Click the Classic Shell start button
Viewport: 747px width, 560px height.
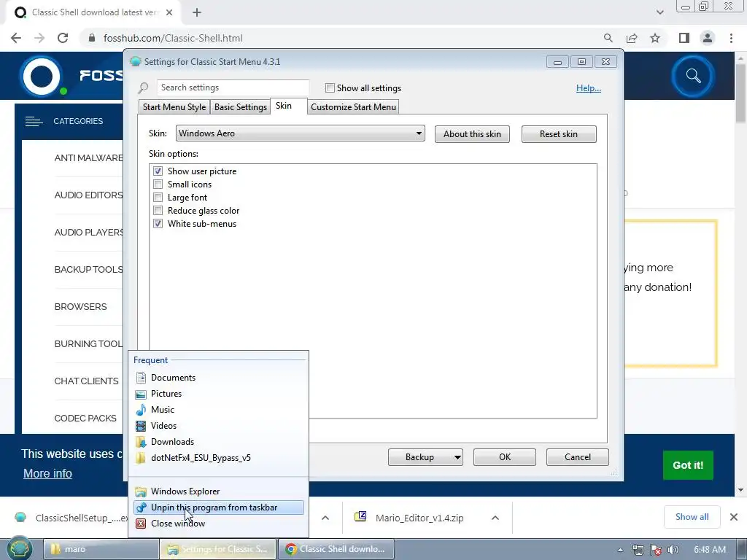click(19, 549)
